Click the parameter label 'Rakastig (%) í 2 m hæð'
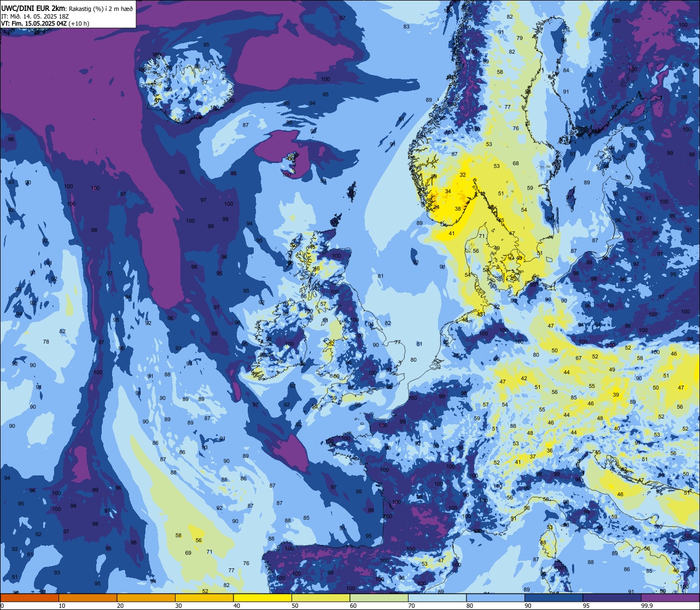Viewport: 700px width, 610px height. [101, 8]
